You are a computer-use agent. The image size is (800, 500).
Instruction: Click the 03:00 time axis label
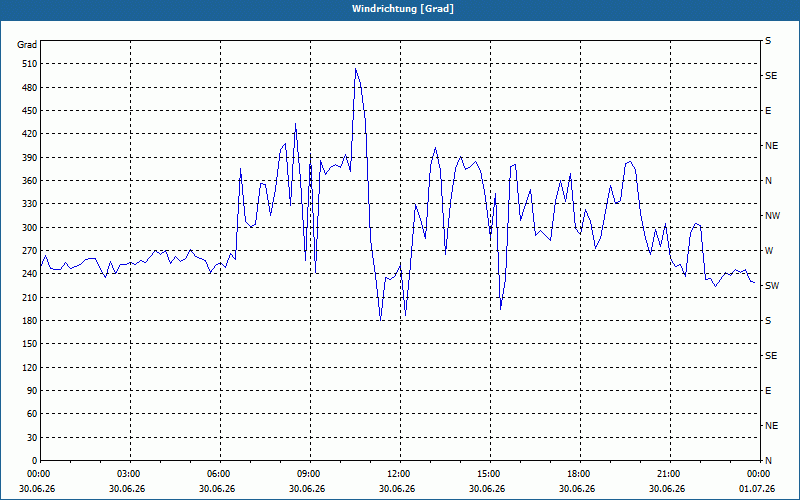coord(131,473)
